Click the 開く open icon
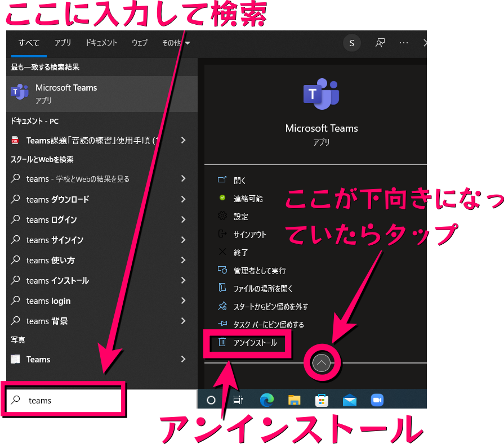Screen dimensions: 504x444 [x=222, y=180]
